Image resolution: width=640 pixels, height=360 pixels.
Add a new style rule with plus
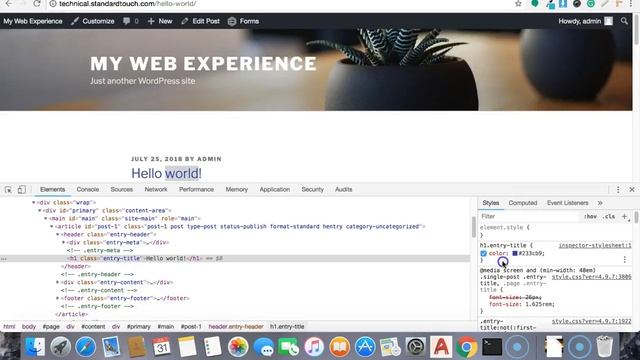(x=624, y=216)
